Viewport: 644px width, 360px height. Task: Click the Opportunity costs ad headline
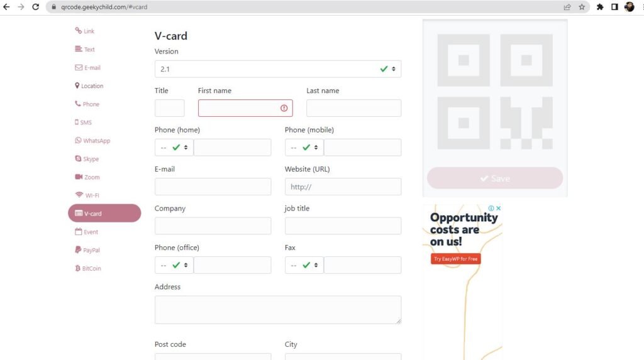click(x=464, y=229)
